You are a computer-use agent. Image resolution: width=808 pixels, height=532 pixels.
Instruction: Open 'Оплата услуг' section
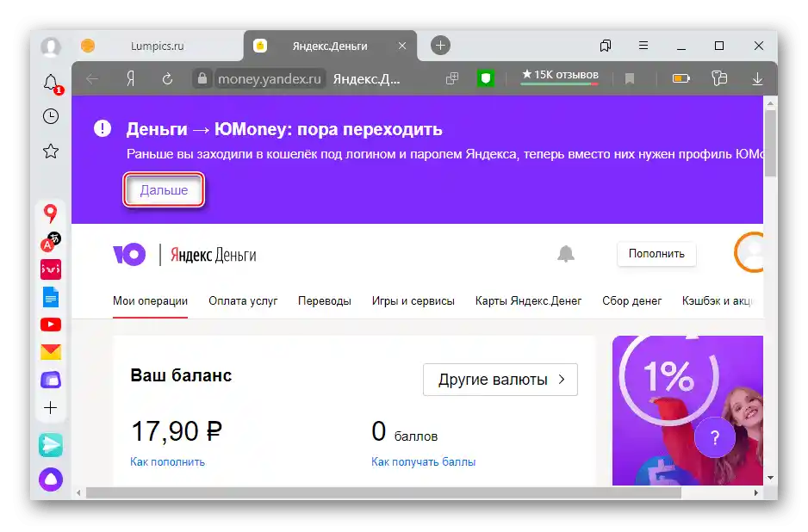pos(243,300)
